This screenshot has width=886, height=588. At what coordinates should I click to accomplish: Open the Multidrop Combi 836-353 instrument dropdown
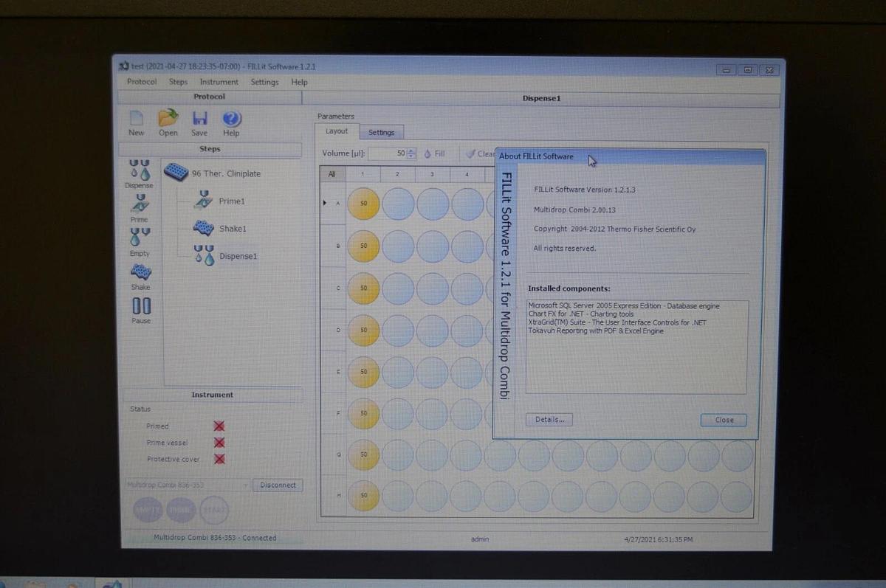(x=188, y=485)
